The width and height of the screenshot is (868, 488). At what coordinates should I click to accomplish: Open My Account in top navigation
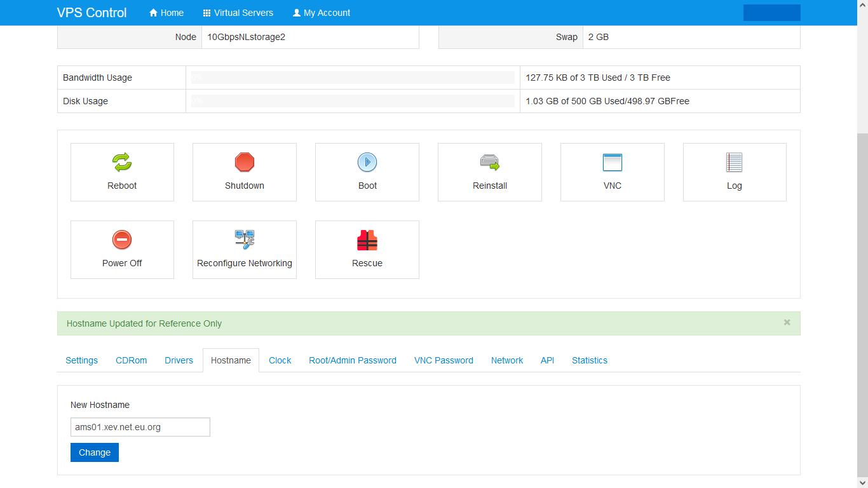click(322, 13)
